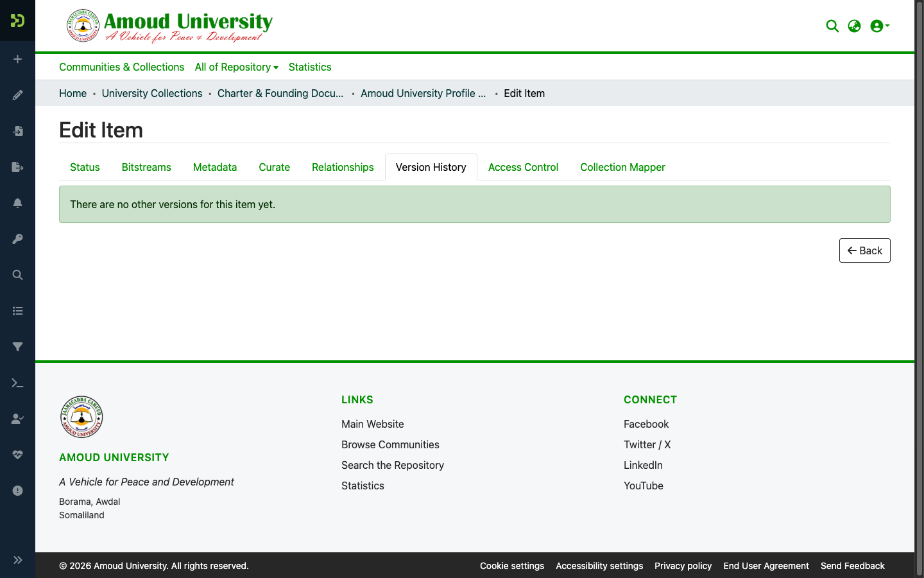
Task: Expand the All of Repository dropdown
Action: pyautogui.click(x=236, y=67)
